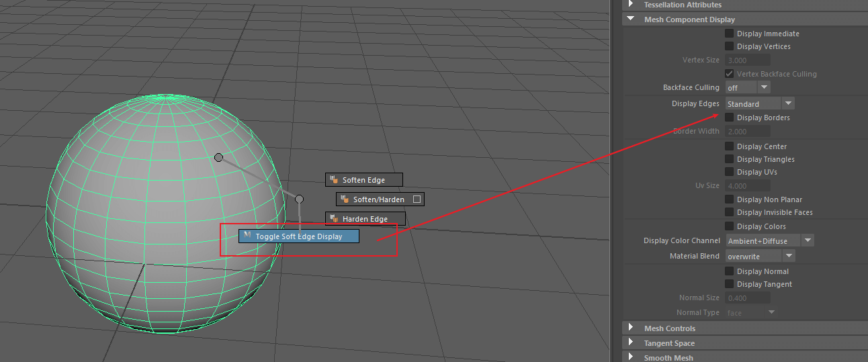Open Display Color Channel dropdown
Screen dimensions: 868x362
tap(769, 240)
